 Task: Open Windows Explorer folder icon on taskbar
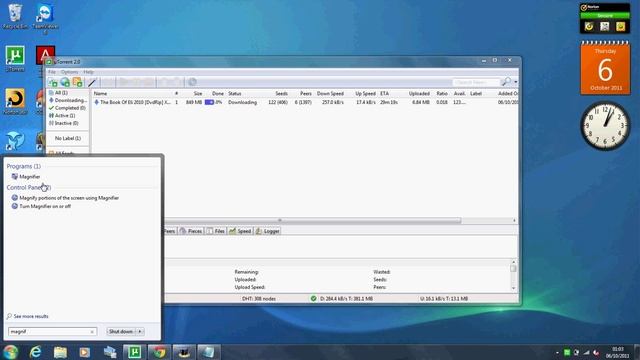pos(60,352)
